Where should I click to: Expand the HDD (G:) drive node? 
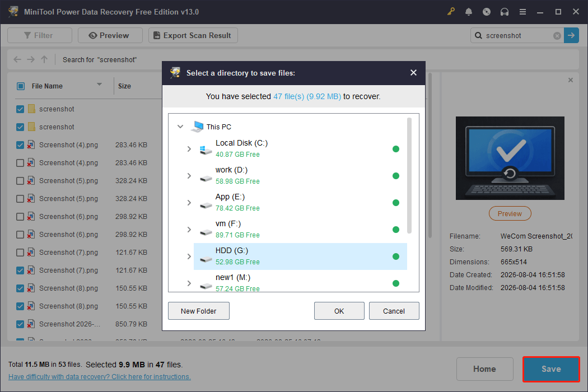pos(189,256)
